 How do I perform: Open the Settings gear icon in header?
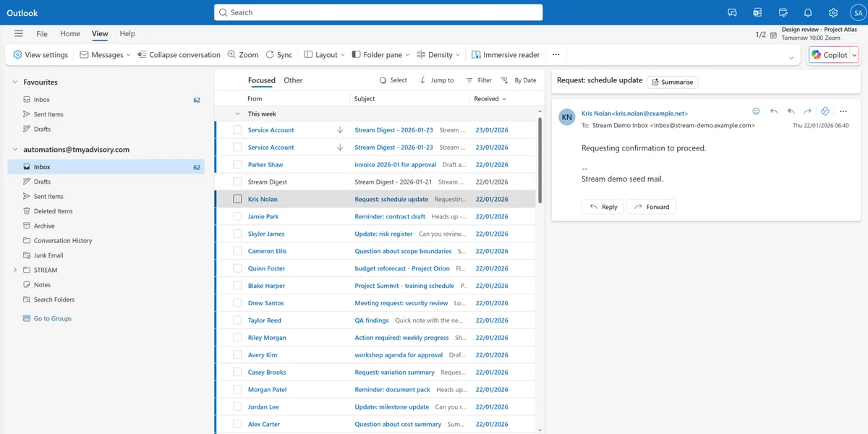pyautogui.click(x=833, y=12)
